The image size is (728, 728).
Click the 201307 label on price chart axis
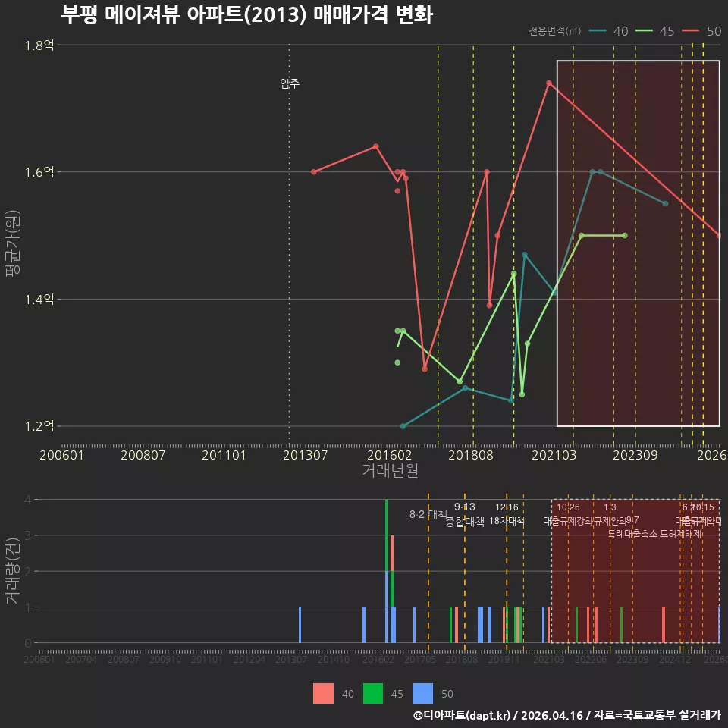305,455
